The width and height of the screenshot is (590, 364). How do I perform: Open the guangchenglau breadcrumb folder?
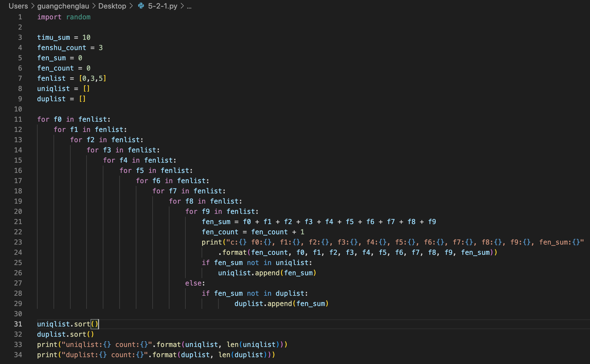click(63, 6)
